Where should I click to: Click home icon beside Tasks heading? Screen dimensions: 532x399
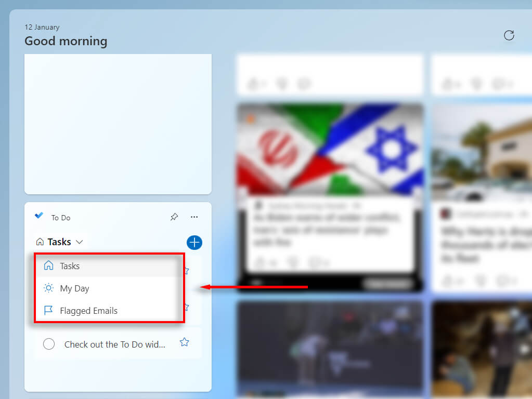(x=40, y=242)
